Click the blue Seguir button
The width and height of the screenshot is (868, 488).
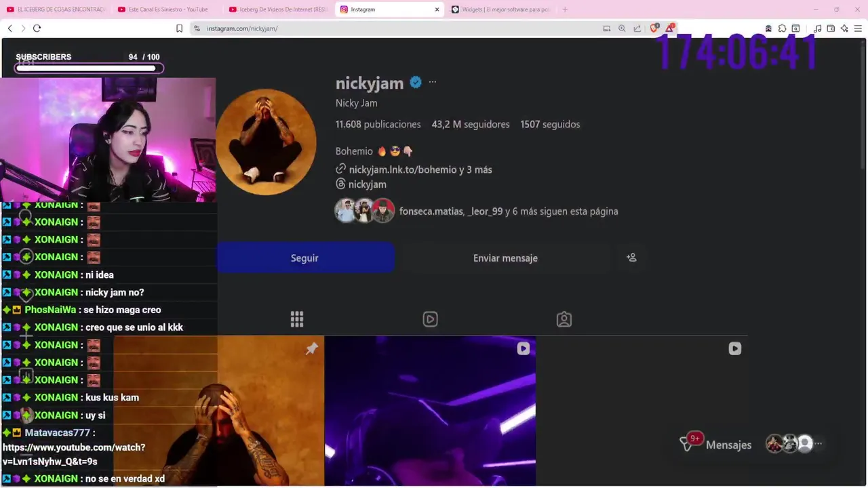pyautogui.click(x=305, y=258)
